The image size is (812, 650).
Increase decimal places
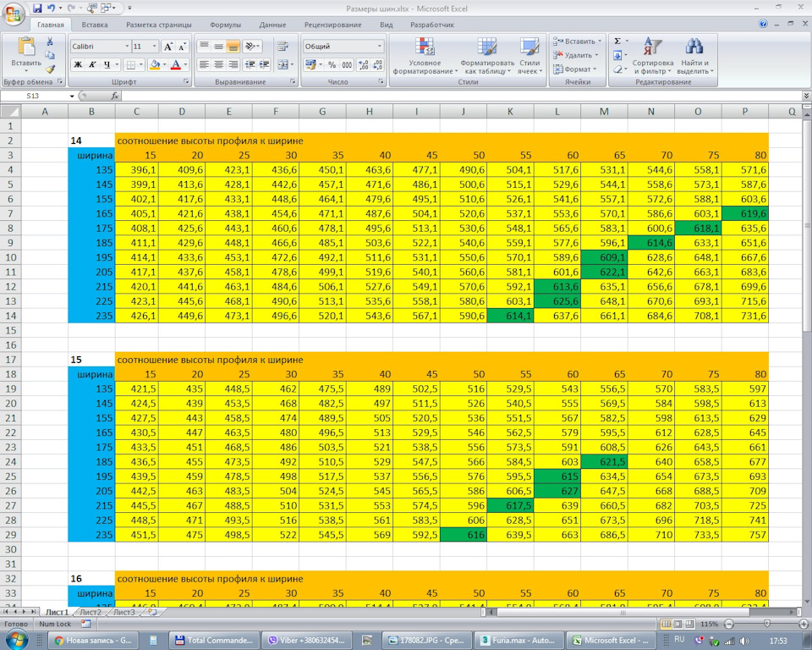tap(364, 65)
